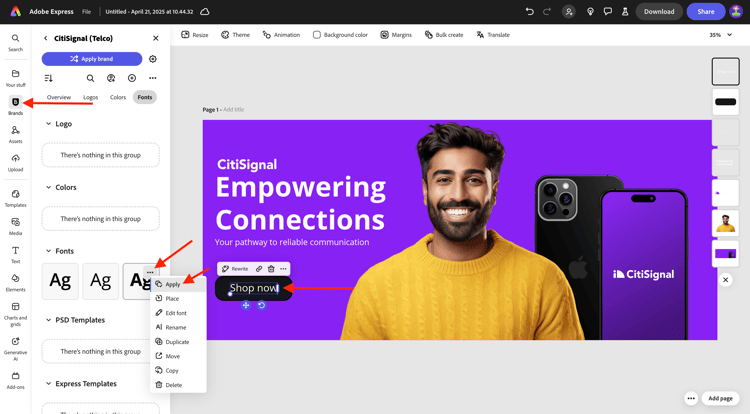Open the beaker labs icon
The width and height of the screenshot is (750, 414).
625,11
